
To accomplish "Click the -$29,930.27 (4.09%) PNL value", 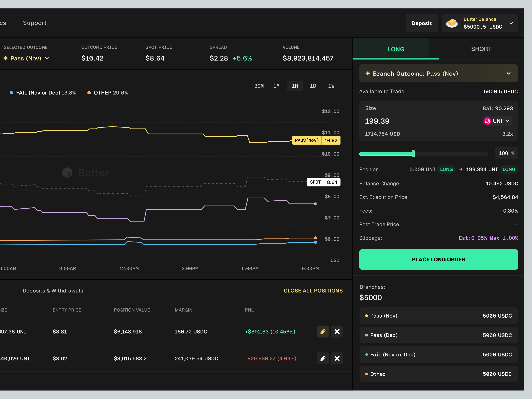I will pos(270,359).
